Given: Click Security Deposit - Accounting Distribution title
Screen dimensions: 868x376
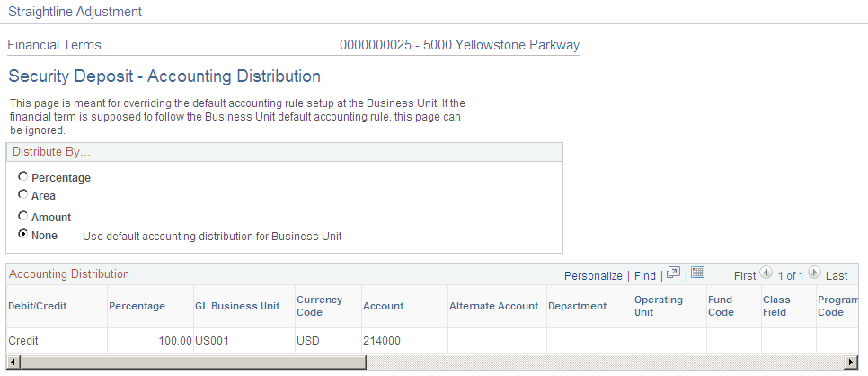Looking at the screenshot, I should coord(164,76).
